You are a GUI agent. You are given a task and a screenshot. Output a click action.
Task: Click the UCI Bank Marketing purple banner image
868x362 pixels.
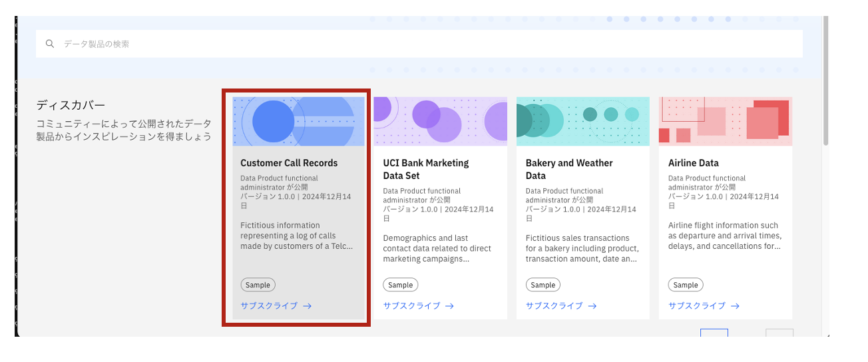pyautogui.click(x=441, y=121)
